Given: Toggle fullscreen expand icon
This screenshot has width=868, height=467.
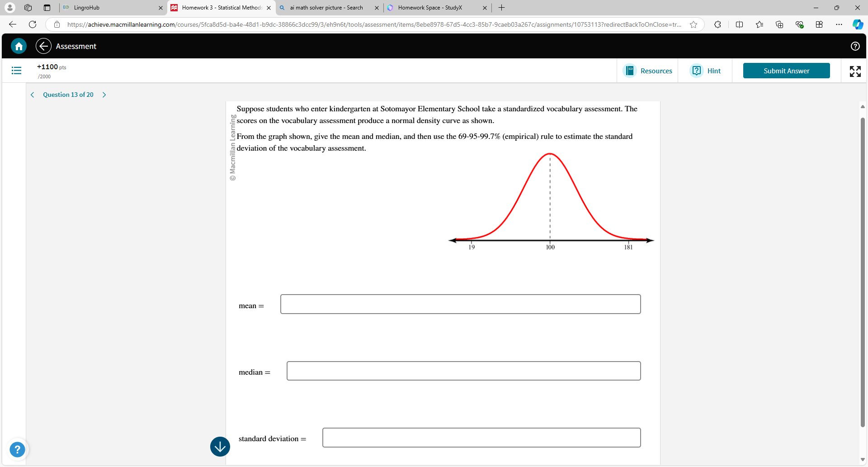Looking at the screenshot, I should [x=855, y=71].
